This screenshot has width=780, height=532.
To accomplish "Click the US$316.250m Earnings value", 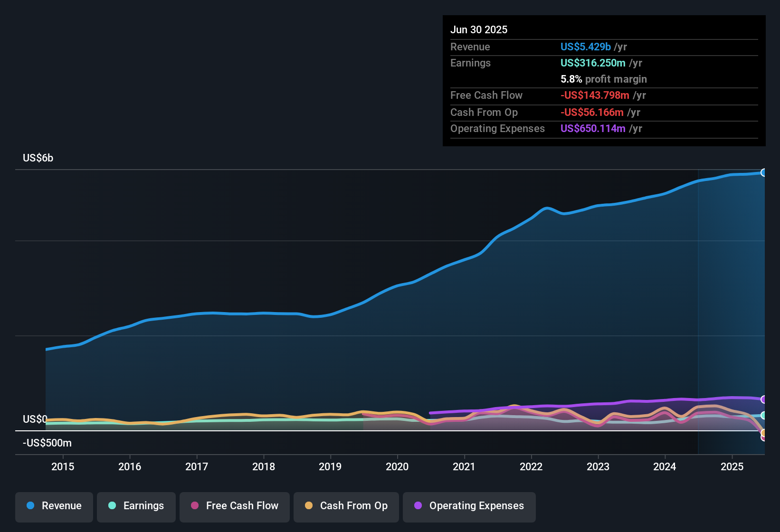I will (592, 63).
